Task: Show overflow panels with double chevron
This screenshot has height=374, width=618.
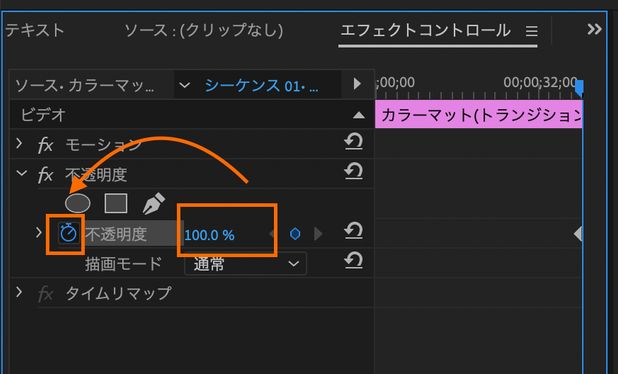Action: coord(594,30)
